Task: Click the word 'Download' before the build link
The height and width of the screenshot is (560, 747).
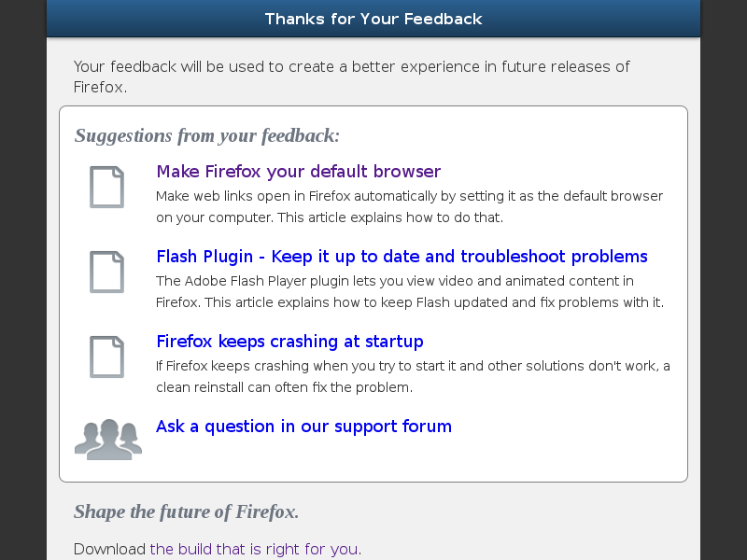Action: point(109,549)
